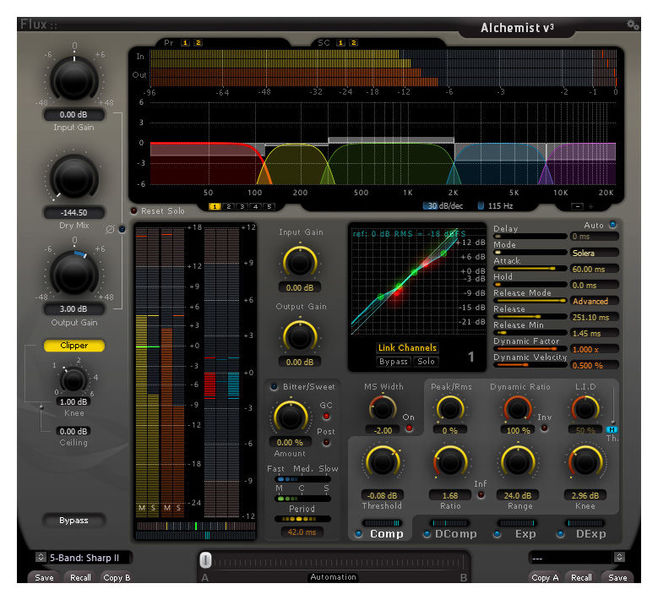Click the slot A Save button
This screenshot has height=600, width=658.
[x=44, y=577]
